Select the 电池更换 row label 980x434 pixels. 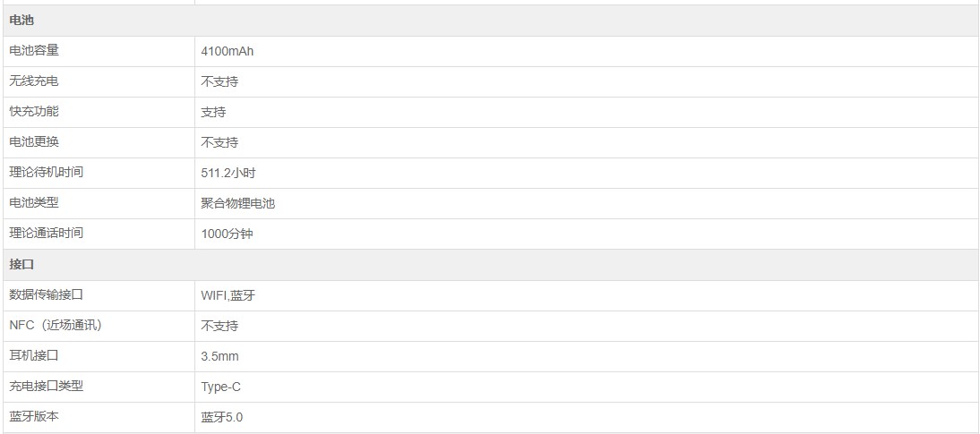pyautogui.click(x=34, y=142)
